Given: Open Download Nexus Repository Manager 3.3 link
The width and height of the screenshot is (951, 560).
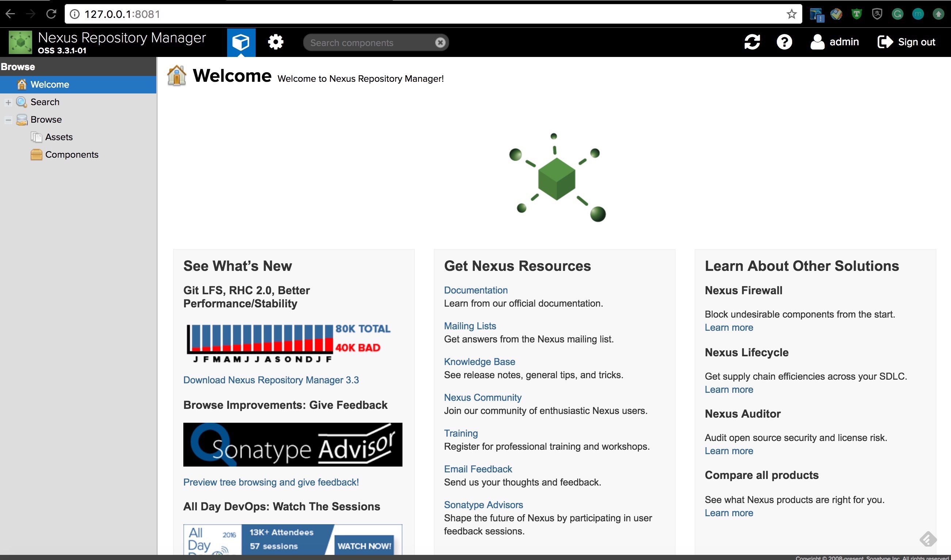Looking at the screenshot, I should pyautogui.click(x=271, y=380).
